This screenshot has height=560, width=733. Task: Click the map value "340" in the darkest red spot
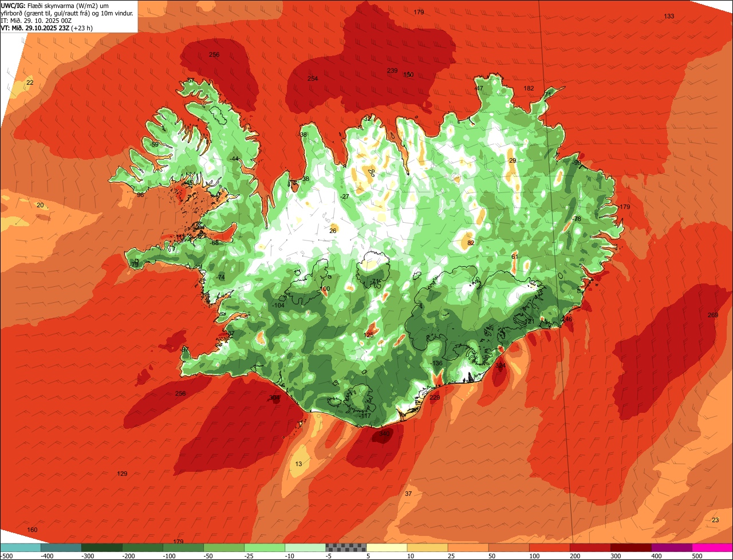pyautogui.click(x=384, y=434)
